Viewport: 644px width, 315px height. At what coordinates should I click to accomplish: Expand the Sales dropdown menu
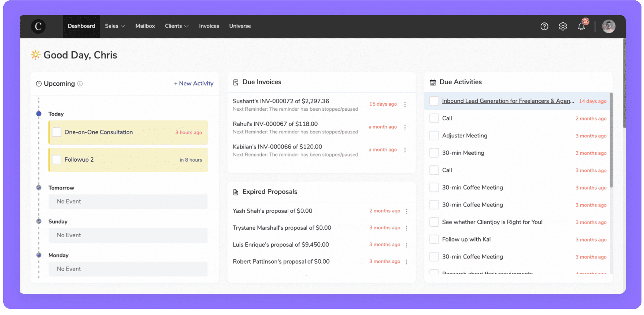(x=115, y=26)
